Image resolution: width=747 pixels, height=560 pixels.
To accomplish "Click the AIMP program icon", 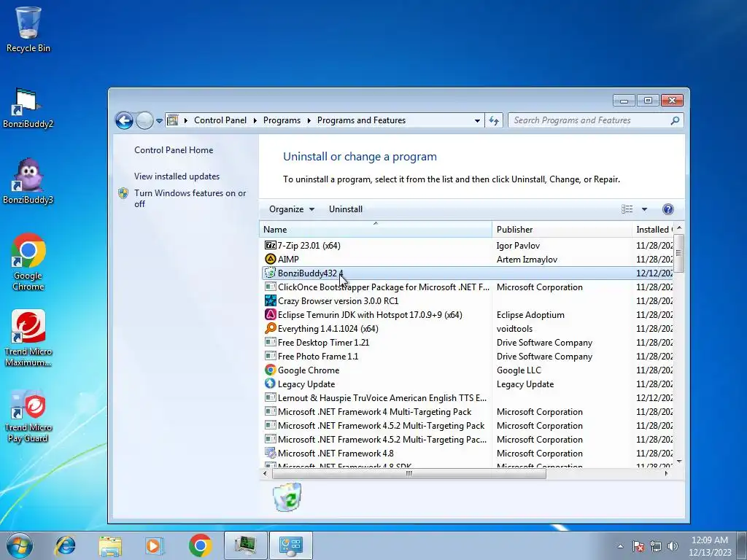I will pyautogui.click(x=270, y=259).
